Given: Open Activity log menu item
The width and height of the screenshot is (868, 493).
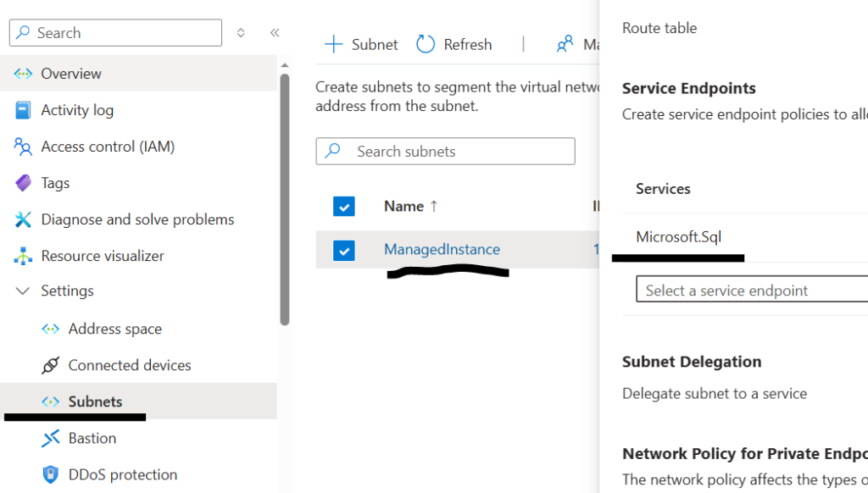Looking at the screenshot, I should pos(138,110).
